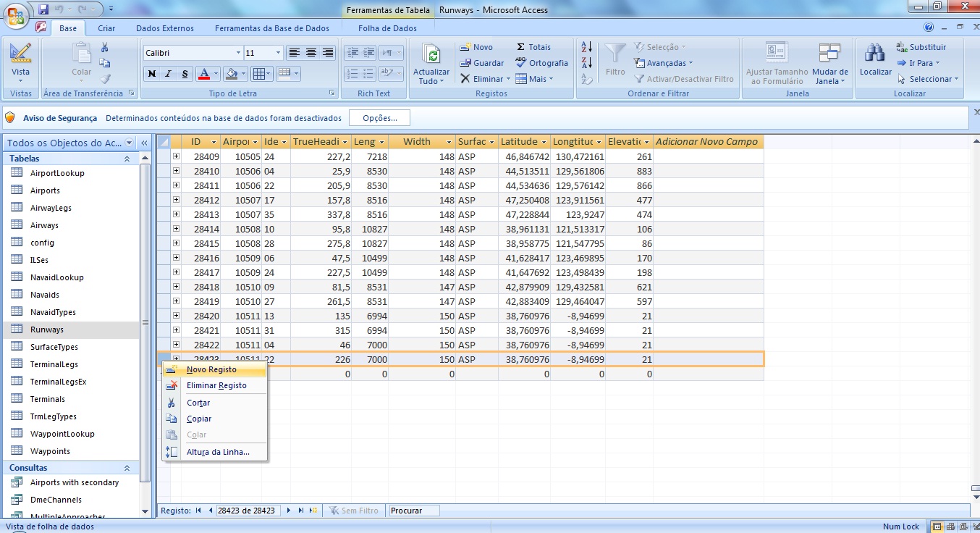
Task: Choose Eliminar Registo in context menu
Action: 216,385
